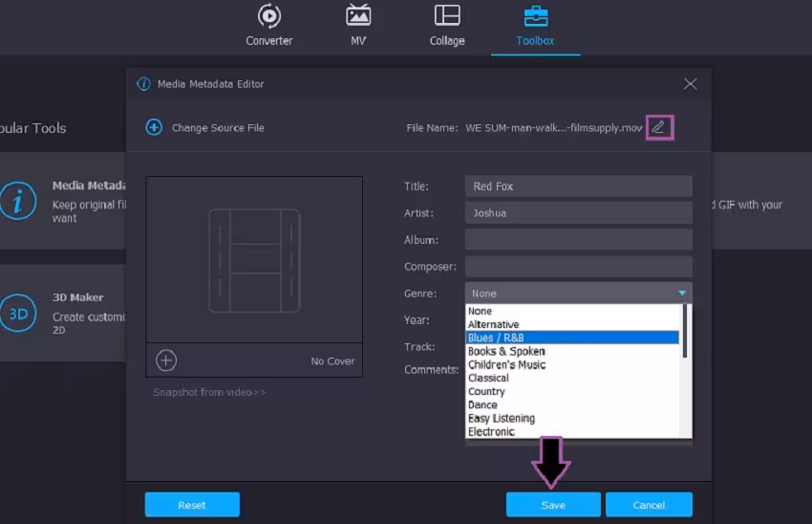
Task: Click the Media Metadata info icon in the tool list
Action: [x=18, y=201]
